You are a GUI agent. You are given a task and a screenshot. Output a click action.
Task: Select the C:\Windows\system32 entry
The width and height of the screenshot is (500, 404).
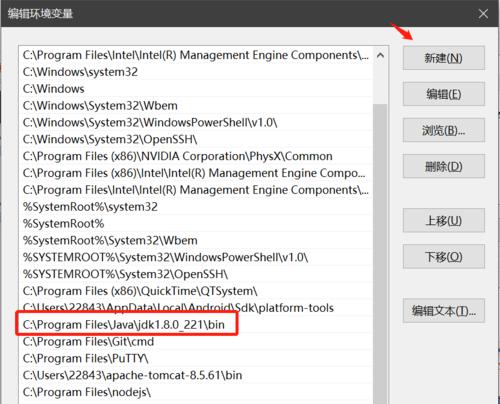click(x=196, y=72)
